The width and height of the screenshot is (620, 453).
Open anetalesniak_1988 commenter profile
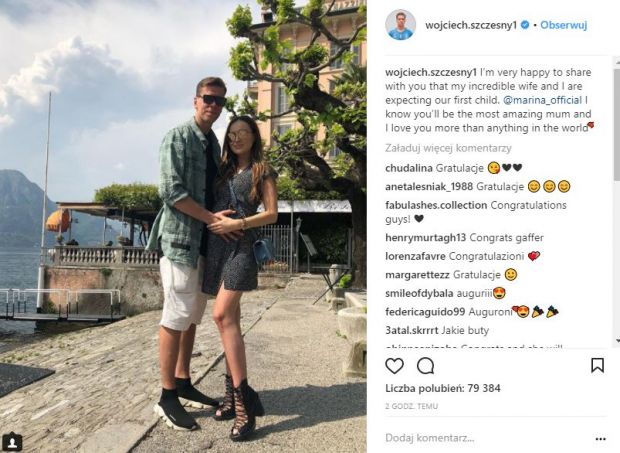click(x=429, y=187)
